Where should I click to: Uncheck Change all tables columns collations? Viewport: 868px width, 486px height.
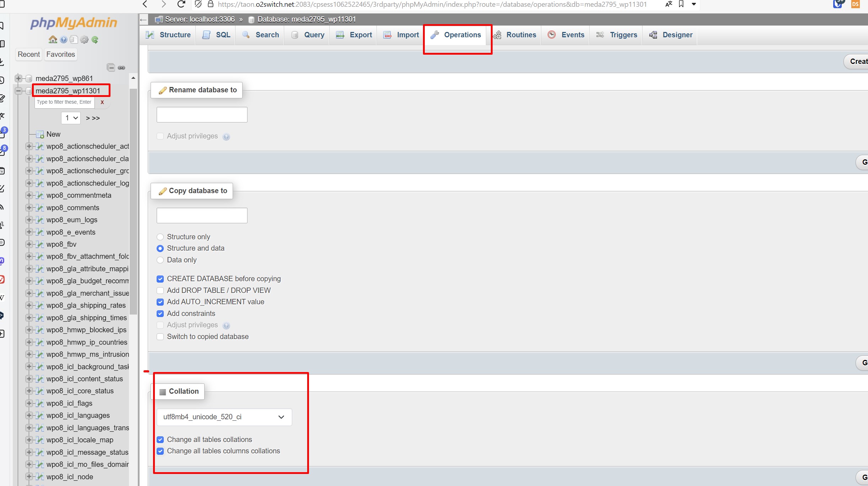coord(160,451)
